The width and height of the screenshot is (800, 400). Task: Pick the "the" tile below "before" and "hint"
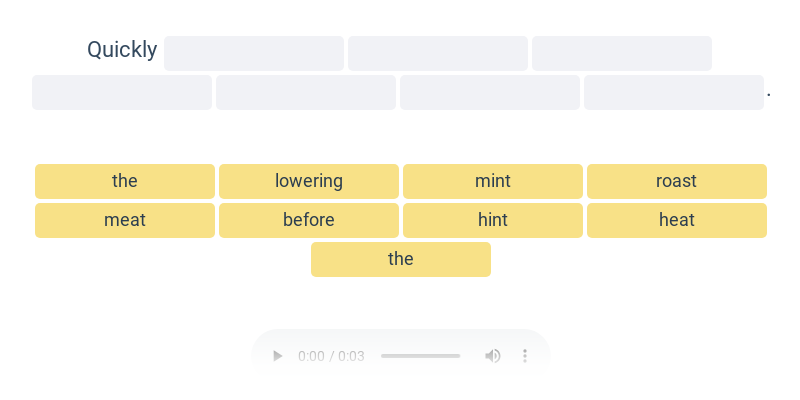pos(401,259)
